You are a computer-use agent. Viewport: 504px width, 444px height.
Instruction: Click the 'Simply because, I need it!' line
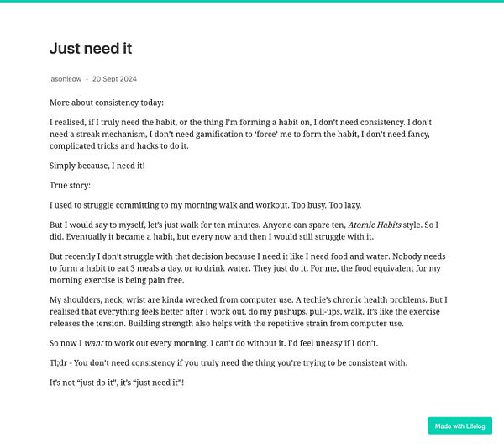(x=97, y=166)
